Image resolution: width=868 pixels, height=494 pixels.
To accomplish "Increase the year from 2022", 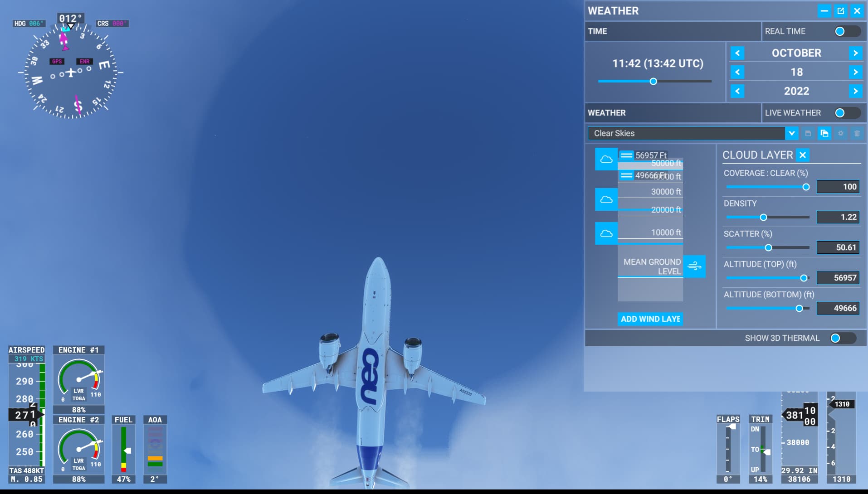I will tap(856, 91).
